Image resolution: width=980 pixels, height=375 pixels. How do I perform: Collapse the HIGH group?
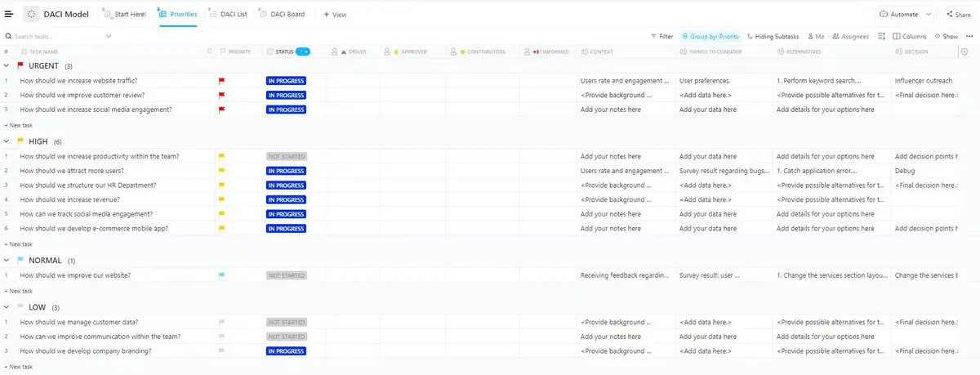[x=7, y=141]
